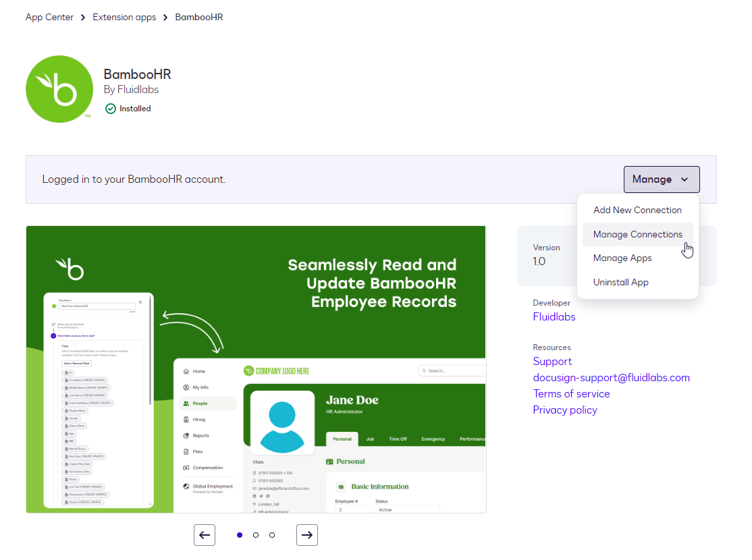752x560 pixels.
Task: Select the first carousel dot indicator
Action: click(240, 535)
